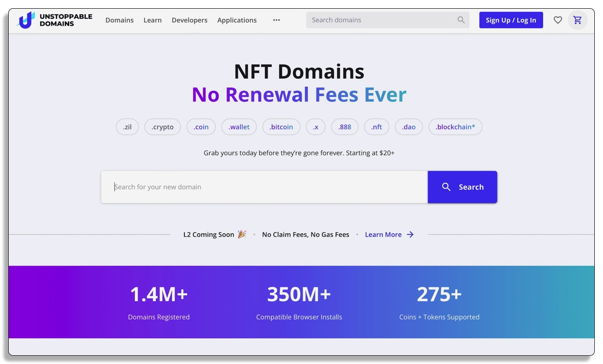
Task: Select the .wallet domain chip
Action: [x=239, y=127]
